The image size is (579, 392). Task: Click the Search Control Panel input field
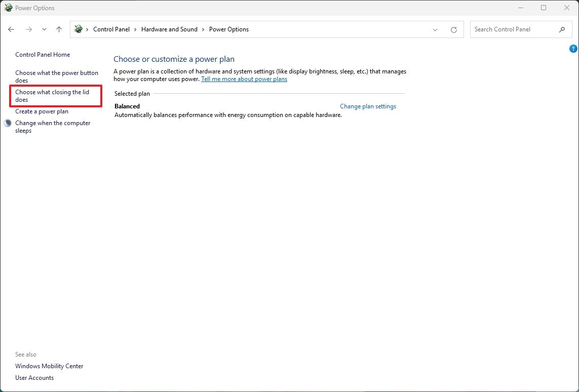click(512, 29)
